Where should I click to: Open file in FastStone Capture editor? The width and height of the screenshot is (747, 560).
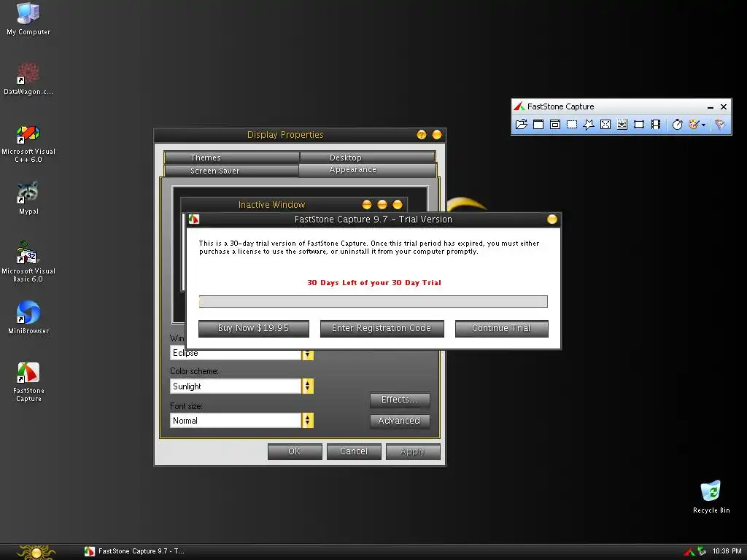521,124
